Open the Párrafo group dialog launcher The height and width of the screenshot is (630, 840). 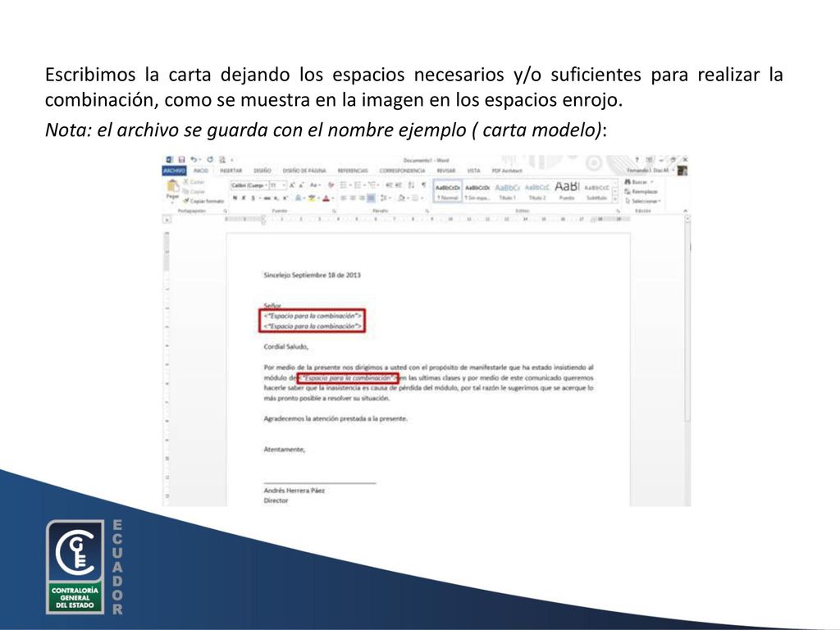click(x=427, y=211)
